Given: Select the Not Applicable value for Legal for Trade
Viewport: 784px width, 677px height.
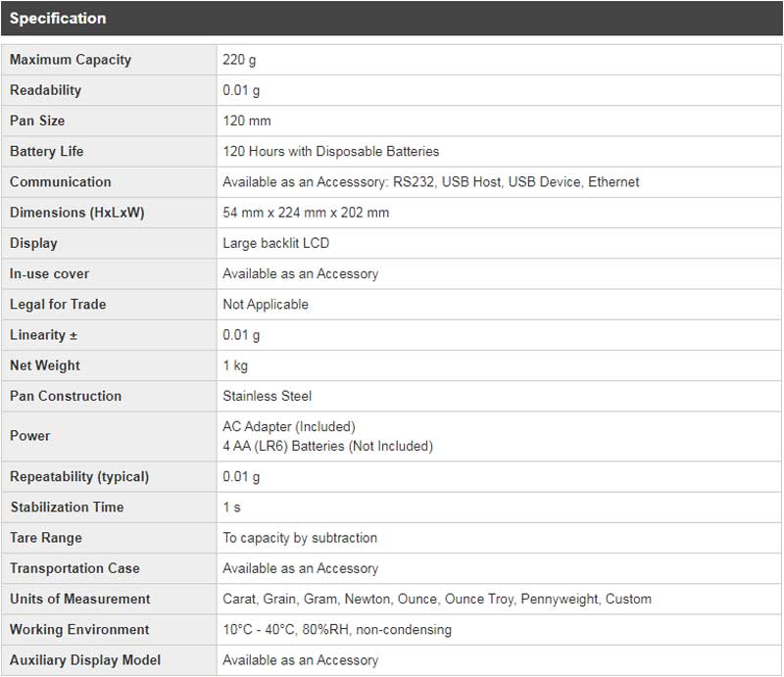Looking at the screenshot, I should 266,305.
